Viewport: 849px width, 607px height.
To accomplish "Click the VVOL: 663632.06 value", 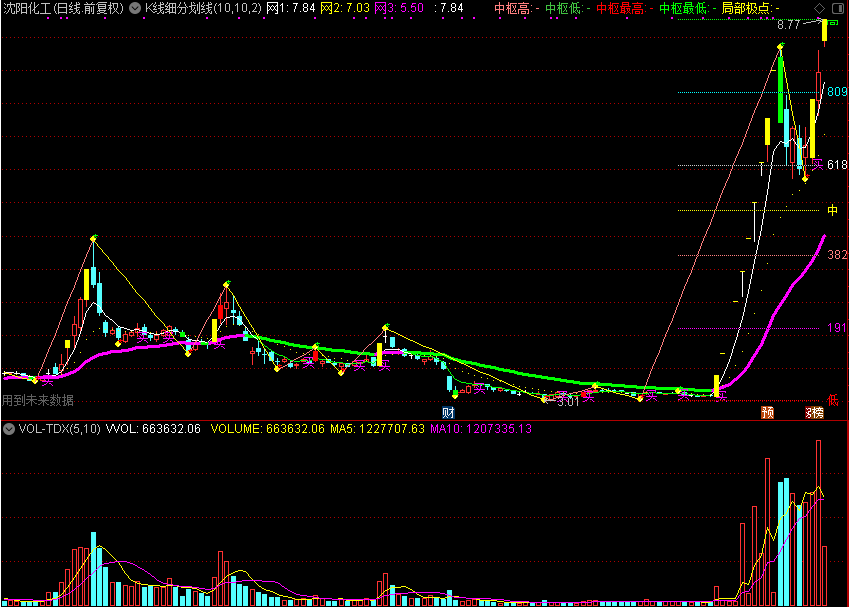I will click(153, 429).
